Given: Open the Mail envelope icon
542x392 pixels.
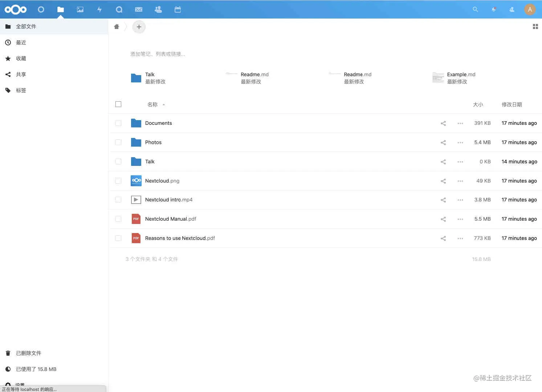Looking at the screenshot, I should pos(139,9).
